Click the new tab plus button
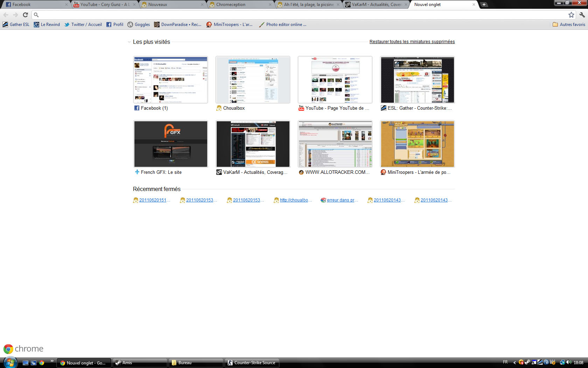Viewport: 588px width, 368px height. tap(484, 5)
